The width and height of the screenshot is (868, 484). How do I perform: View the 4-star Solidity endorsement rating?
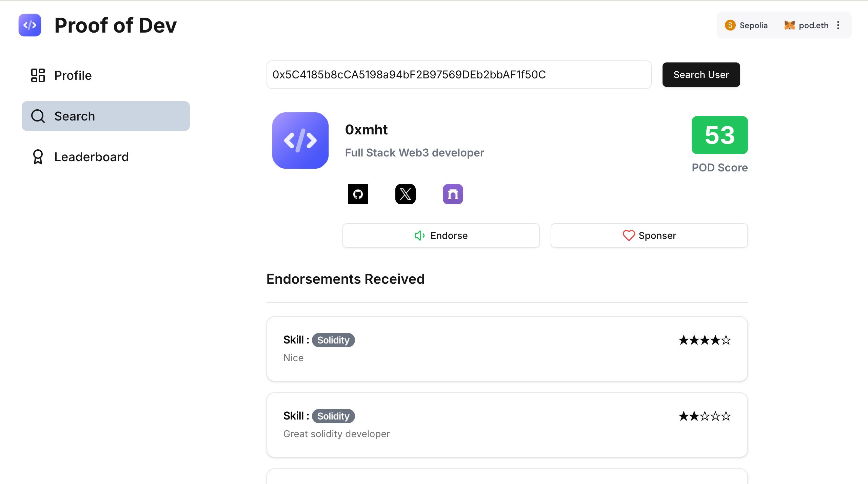pyautogui.click(x=704, y=340)
